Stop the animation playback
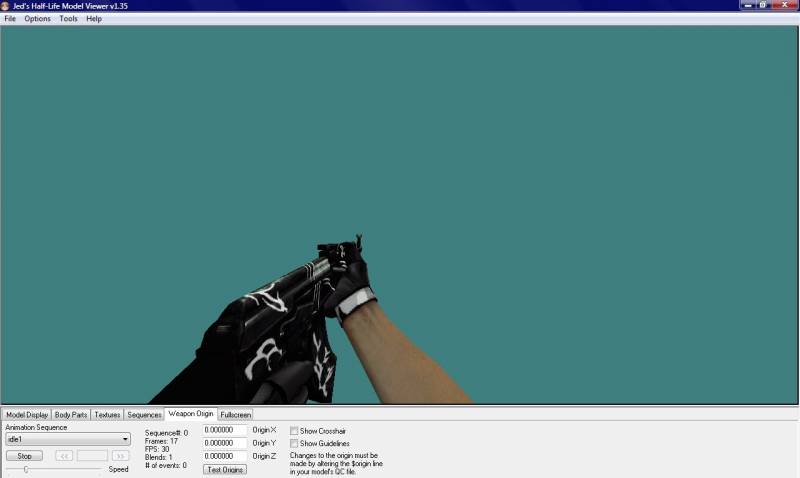 (x=24, y=456)
